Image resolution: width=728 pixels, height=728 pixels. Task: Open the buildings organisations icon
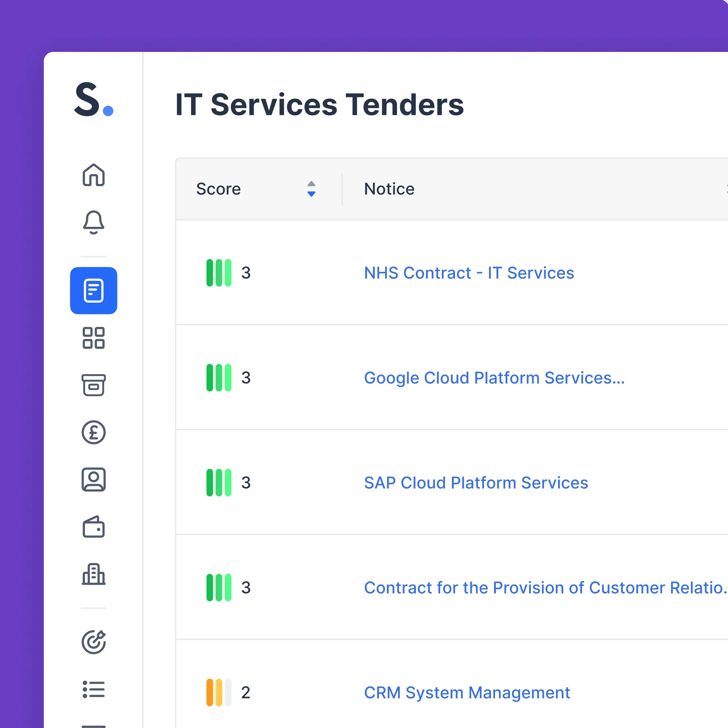tap(93, 574)
